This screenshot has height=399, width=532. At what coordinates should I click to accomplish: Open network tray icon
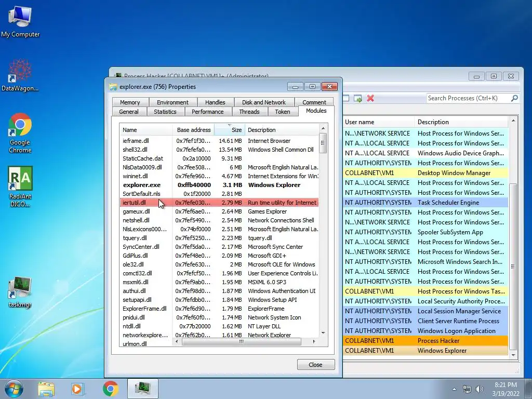[x=467, y=389]
